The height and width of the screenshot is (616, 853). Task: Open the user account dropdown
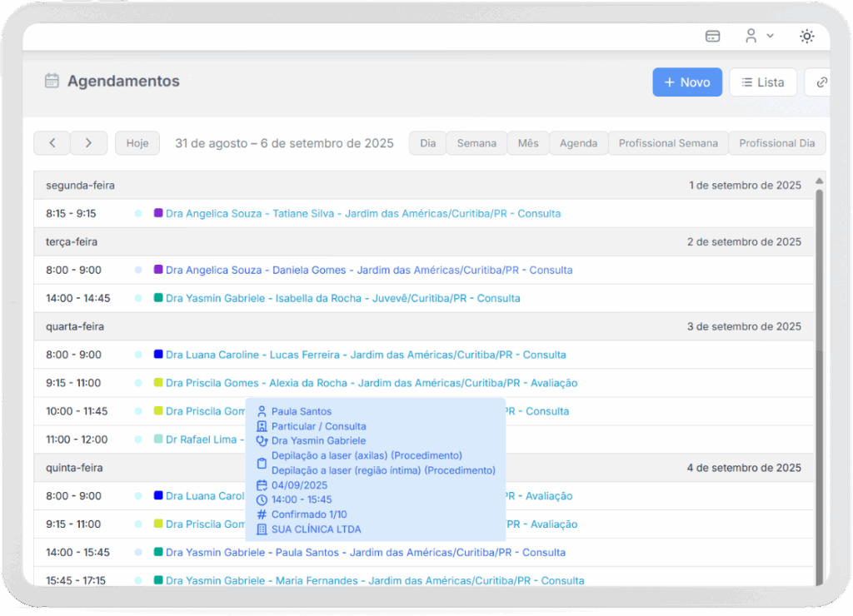click(x=758, y=36)
